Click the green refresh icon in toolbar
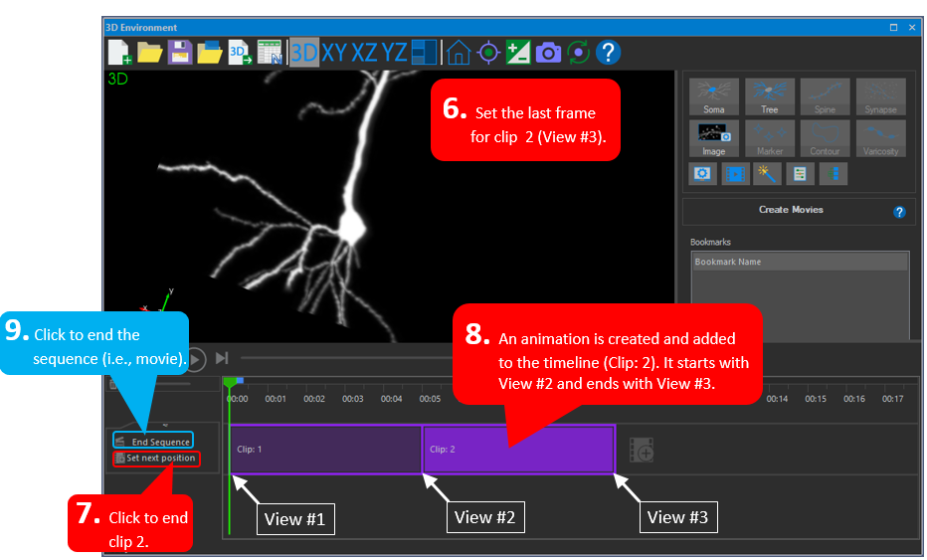This screenshot has height=560, width=927. coord(579,53)
